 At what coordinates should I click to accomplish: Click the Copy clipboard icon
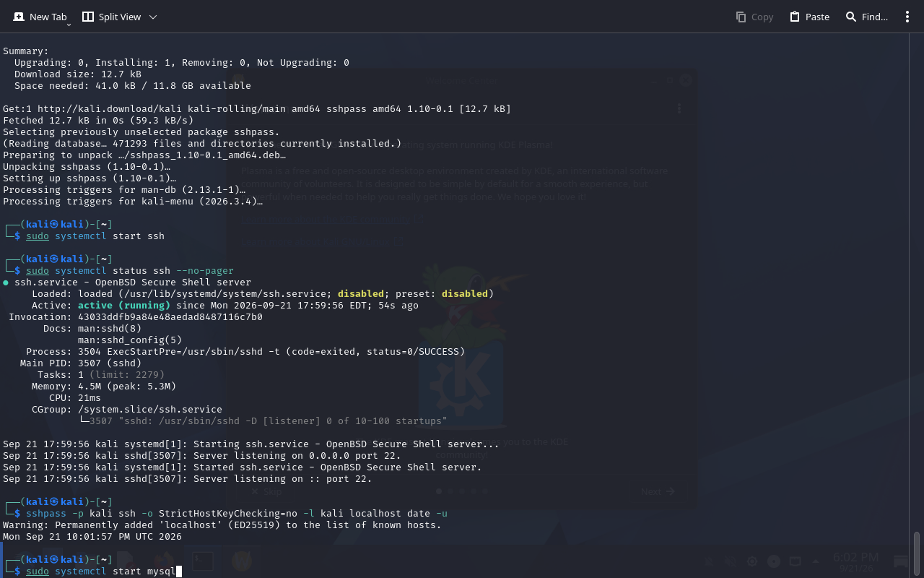coord(741,17)
